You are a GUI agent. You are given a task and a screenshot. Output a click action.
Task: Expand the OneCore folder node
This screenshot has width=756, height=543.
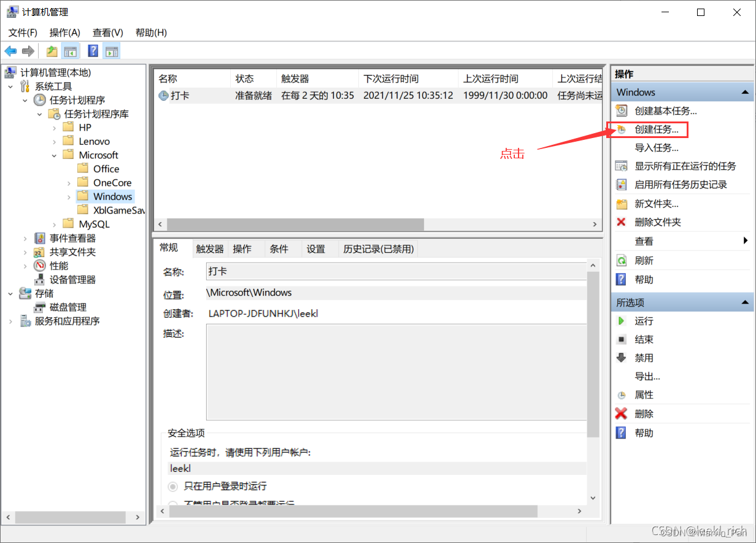pos(69,183)
